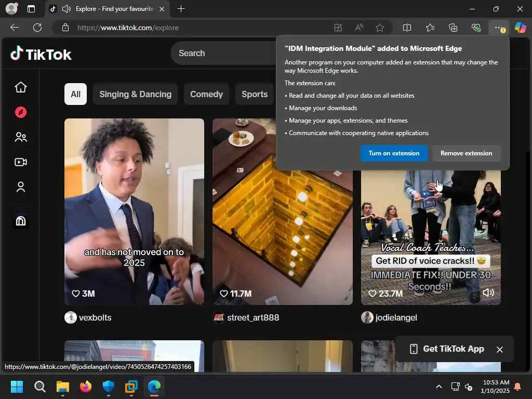Click the Microsoft Edge taskbar icon

(154, 387)
